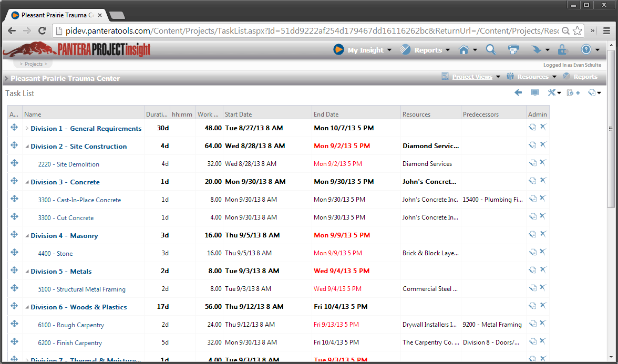This screenshot has height=364, width=618.
Task: Click the padlock icon in top toolbar
Action: tap(562, 50)
